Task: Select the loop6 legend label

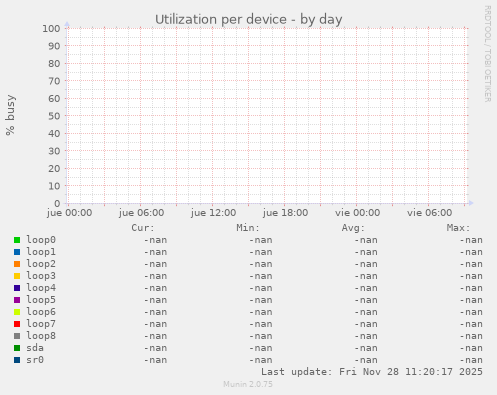Action: coord(41,312)
